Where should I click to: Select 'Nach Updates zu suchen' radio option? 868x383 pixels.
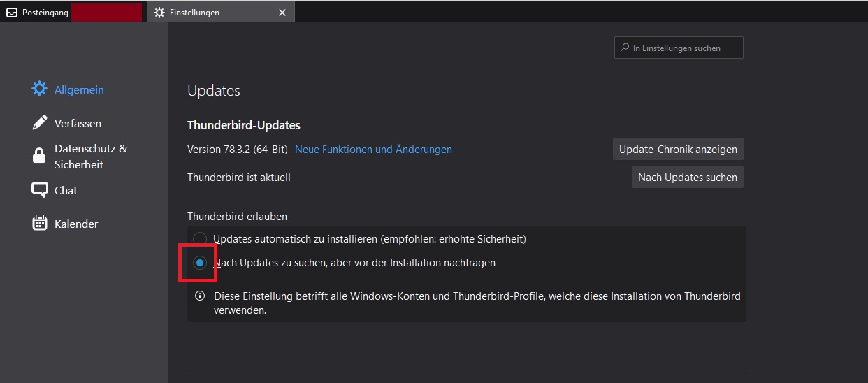pyautogui.click(x=200, y=263)
